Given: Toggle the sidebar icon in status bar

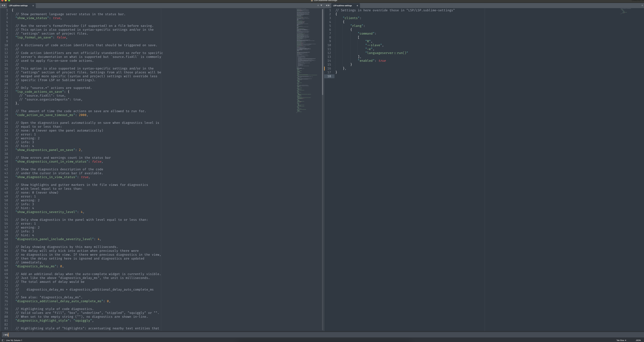Looking at the screenshot, I should coord(3,340).
